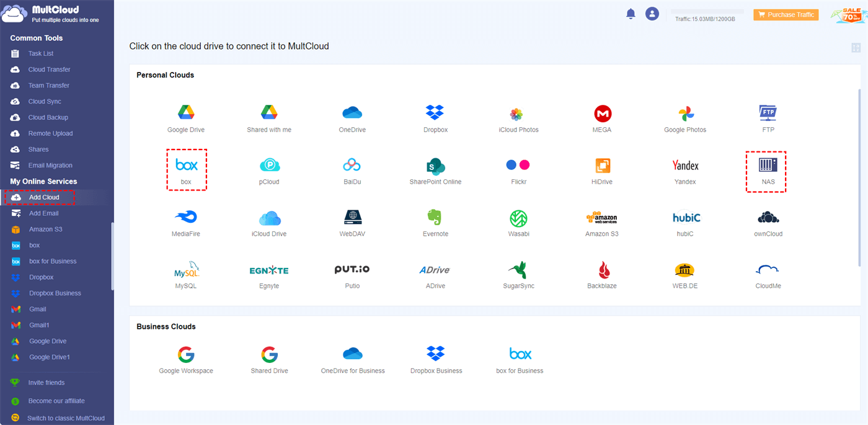Image resolution: width=868 pixels, height=425 pixels.
Task: Choose SharePoint Online icon
Action: tap(435, 165)
